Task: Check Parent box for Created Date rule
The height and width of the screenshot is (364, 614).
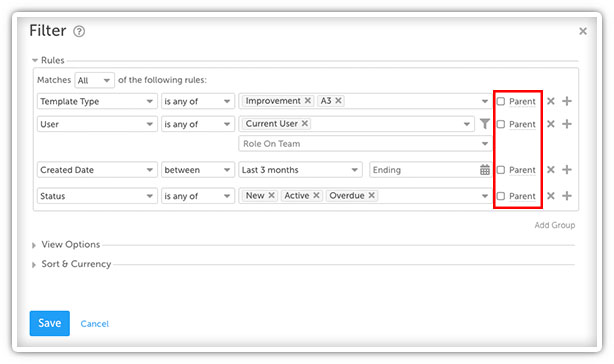Action: coord(501,170)
